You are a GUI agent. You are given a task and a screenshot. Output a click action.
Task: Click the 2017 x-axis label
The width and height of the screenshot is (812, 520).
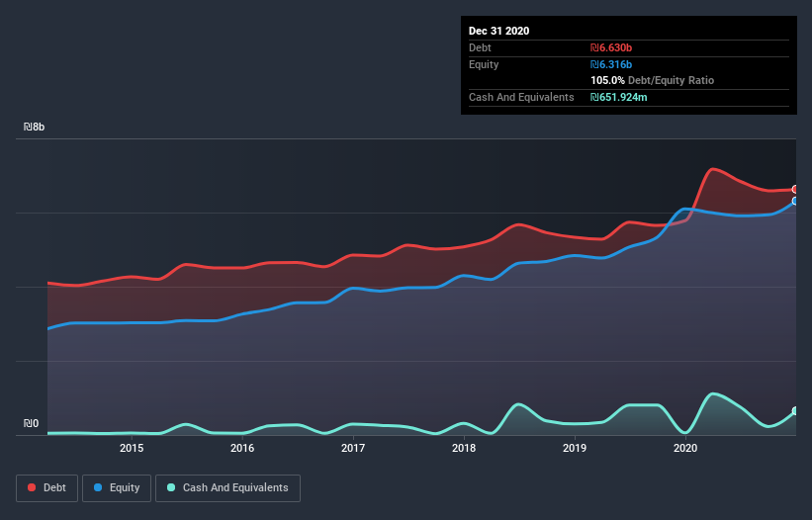353,448
